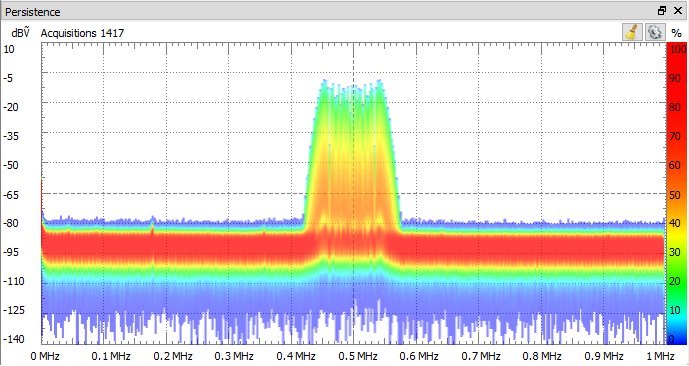689x366 pixels.
Task: Click the 20 value on the color scale
Action: click(674, 281)
